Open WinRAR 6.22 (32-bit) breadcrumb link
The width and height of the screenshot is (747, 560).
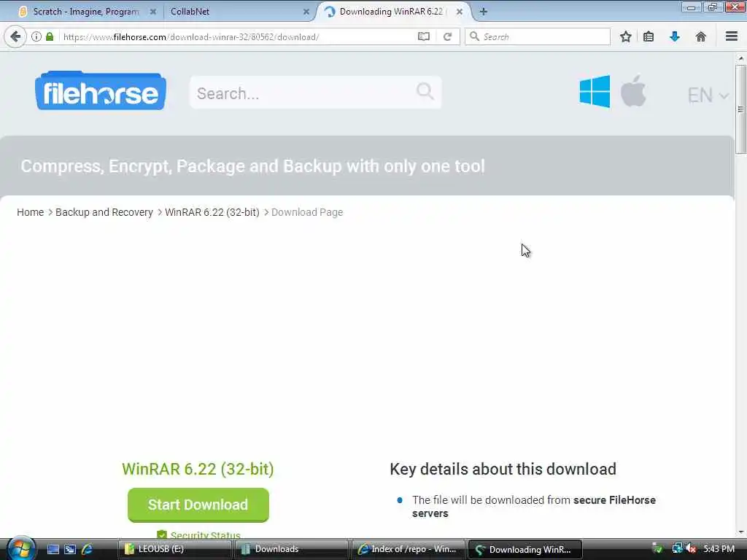pyautogui.click(x=212, y=212)
